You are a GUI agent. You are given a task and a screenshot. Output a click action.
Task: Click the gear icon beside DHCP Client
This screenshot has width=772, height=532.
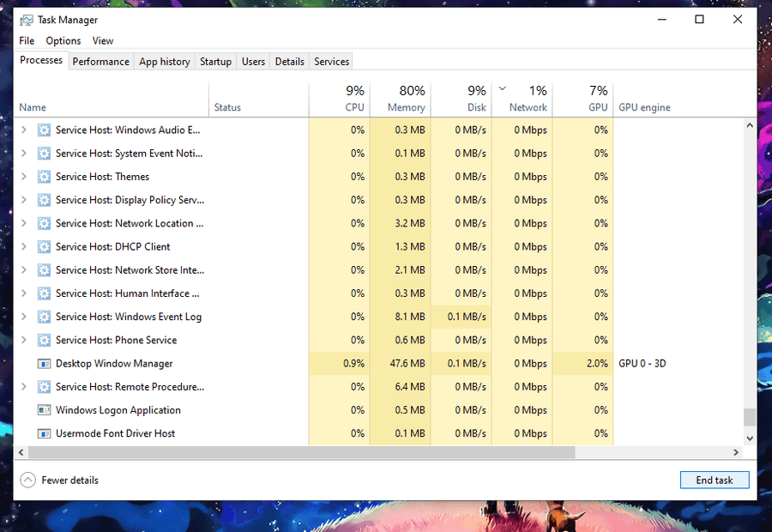coord(44,247)
